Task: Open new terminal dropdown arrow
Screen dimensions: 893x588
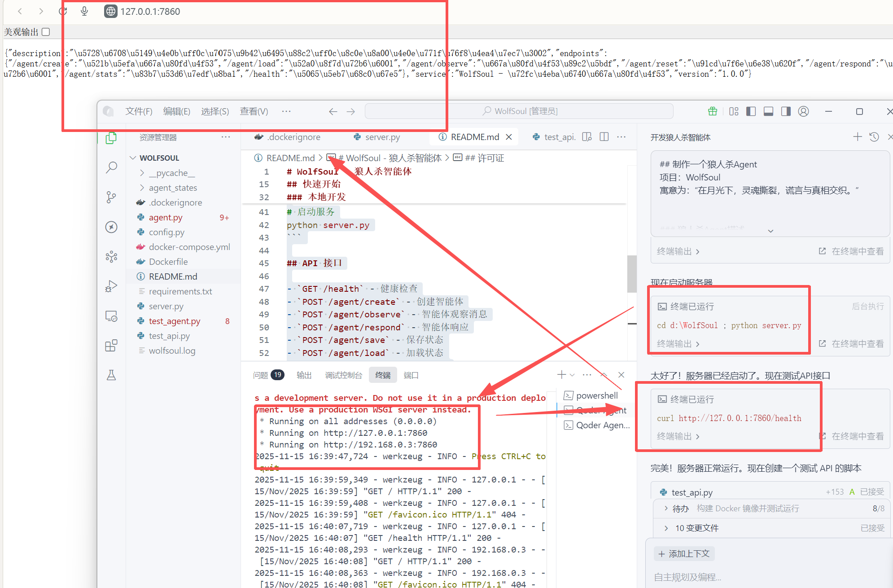Action: pyautogui.click(x=572, y=375)
